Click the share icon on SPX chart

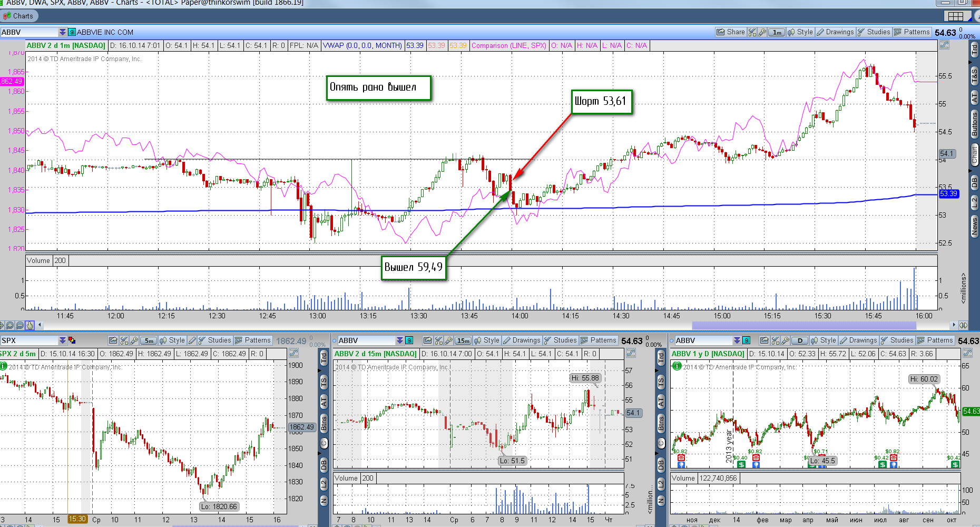pos(113,340)
